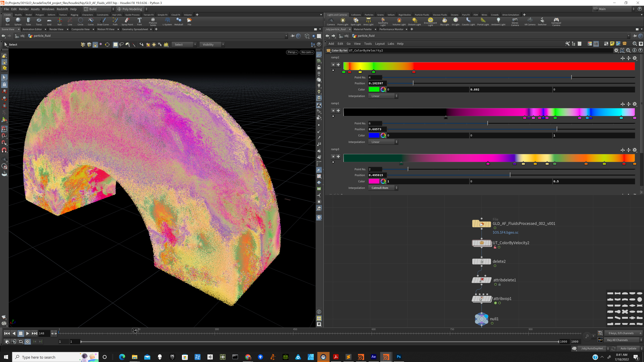
Task: Toggle the Auto Update cook mode
Action: 628,349
